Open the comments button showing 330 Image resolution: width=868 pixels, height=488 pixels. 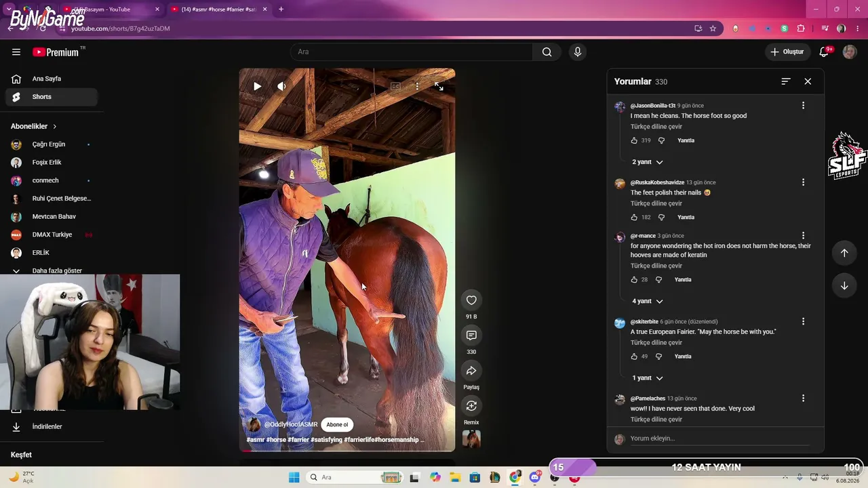pyautogui.click(x=471, y=335)
